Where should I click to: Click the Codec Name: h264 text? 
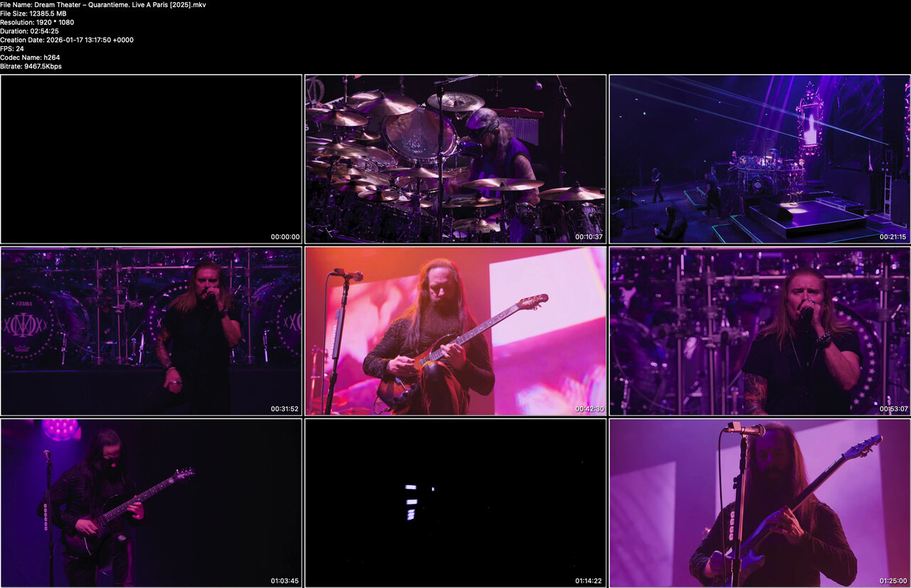30,58
